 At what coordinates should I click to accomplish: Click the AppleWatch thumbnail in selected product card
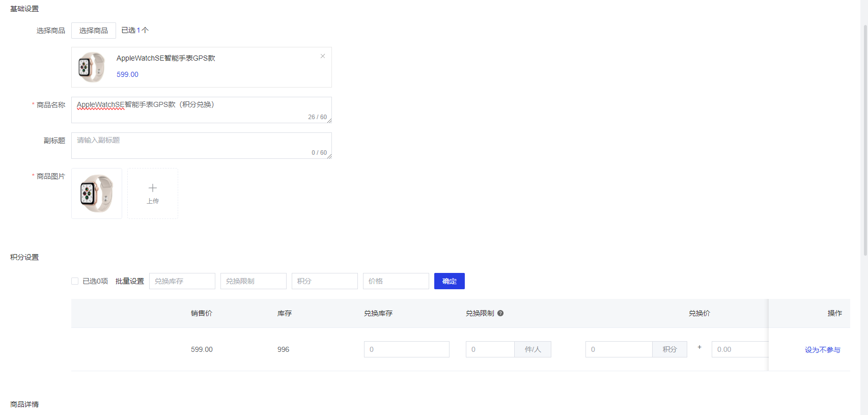click(91, 67)
